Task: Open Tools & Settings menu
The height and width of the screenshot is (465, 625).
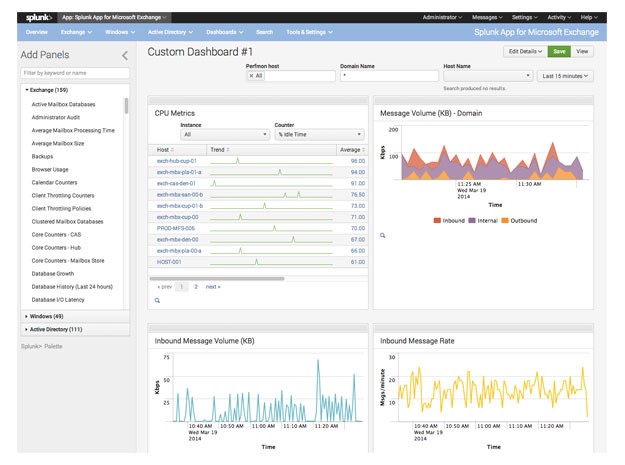Action: click(309, 32)
